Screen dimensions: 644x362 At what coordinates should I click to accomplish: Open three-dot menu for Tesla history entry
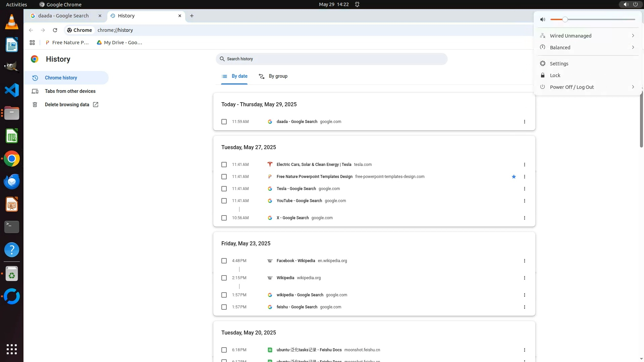[524, 165]
